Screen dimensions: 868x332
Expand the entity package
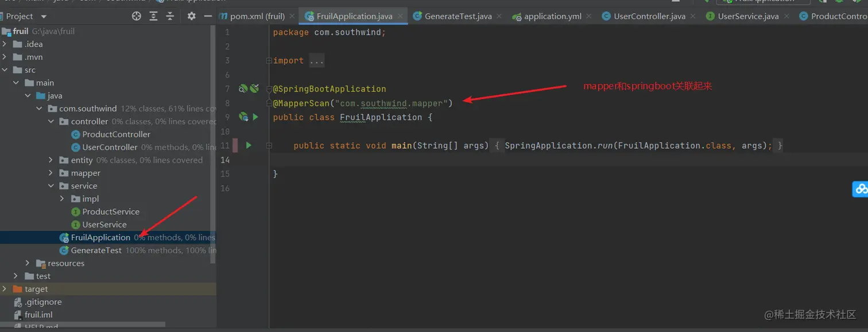click(x=51, y=160)
